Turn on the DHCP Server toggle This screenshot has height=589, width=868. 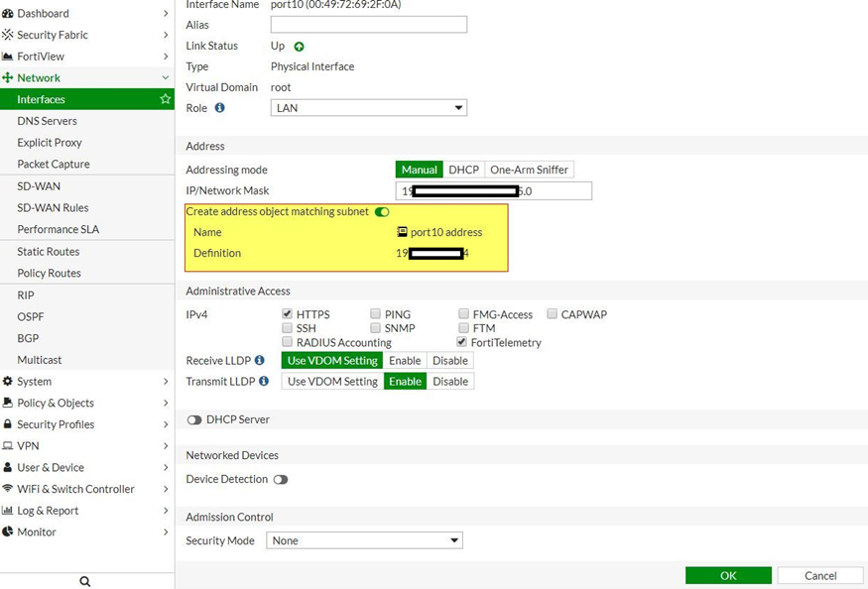pos(194,420)
